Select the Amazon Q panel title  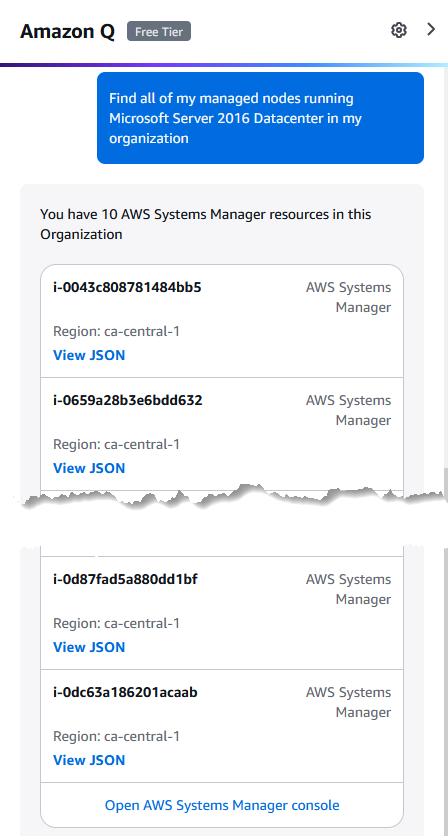67,31
